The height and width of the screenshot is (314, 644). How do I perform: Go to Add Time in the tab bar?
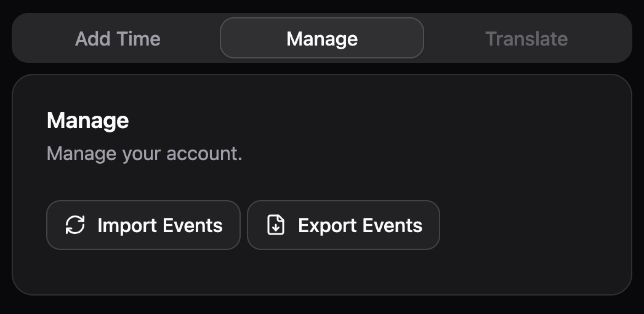pos(118,39)
